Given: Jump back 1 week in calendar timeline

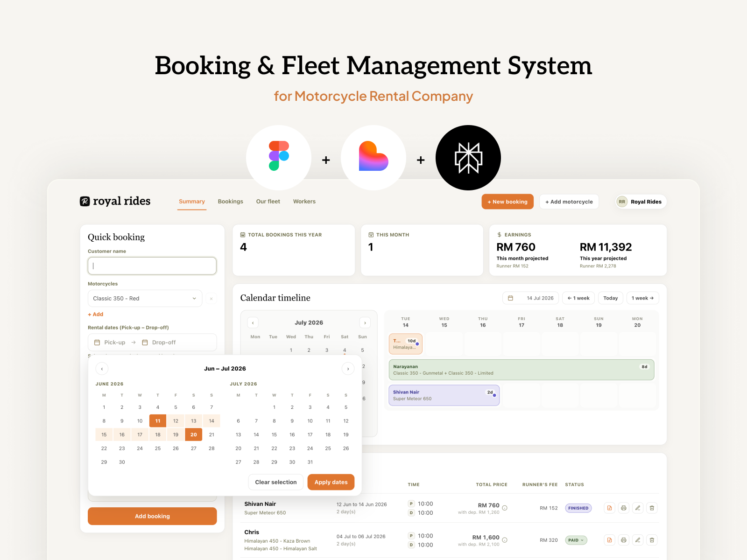Looking at the screenshot, I should pyautogui.click(x=578, y=298).
